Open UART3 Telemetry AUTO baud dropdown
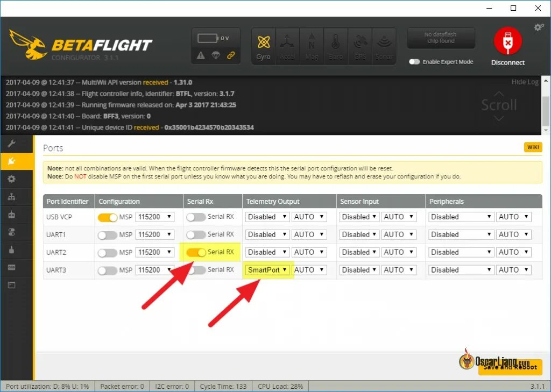551x392 pixels. pos(309,270)
